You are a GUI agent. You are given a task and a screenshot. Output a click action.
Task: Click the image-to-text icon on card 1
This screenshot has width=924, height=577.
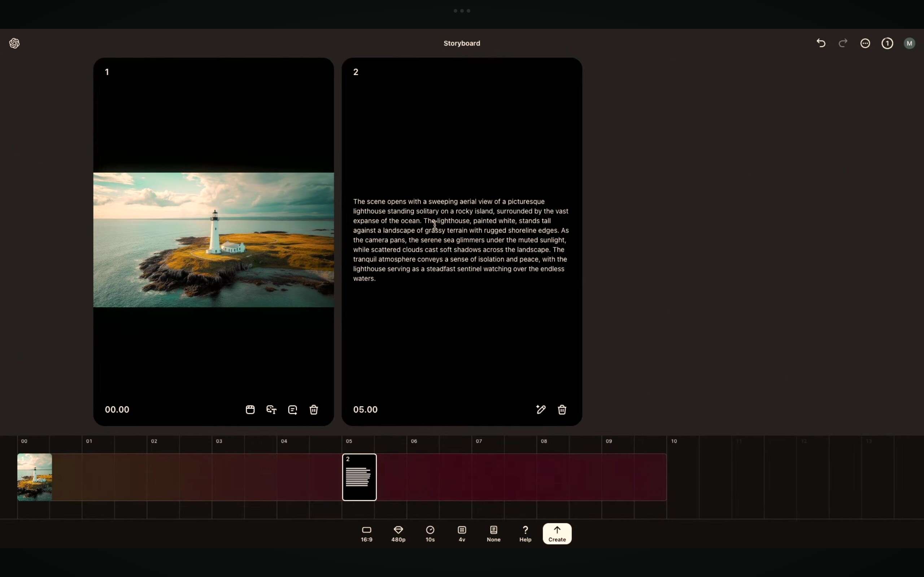pyautogui.click(x=271, y=409)
